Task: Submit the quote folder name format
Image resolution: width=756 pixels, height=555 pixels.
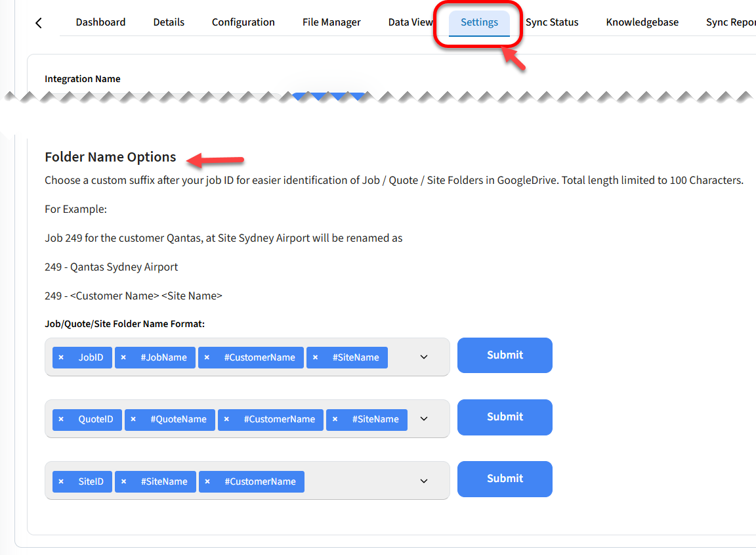Action: click(505, 417)
